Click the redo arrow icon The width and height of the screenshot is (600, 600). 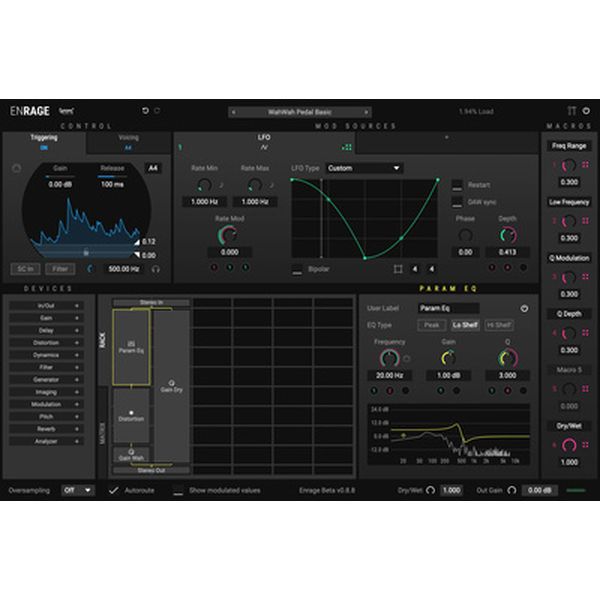point(157,111)
